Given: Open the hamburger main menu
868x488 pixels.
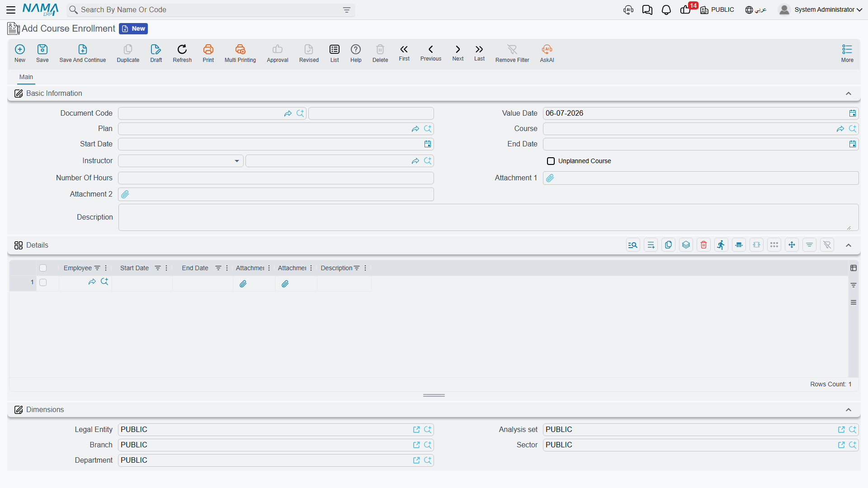Looking at the screenshot, I should 11,10.
